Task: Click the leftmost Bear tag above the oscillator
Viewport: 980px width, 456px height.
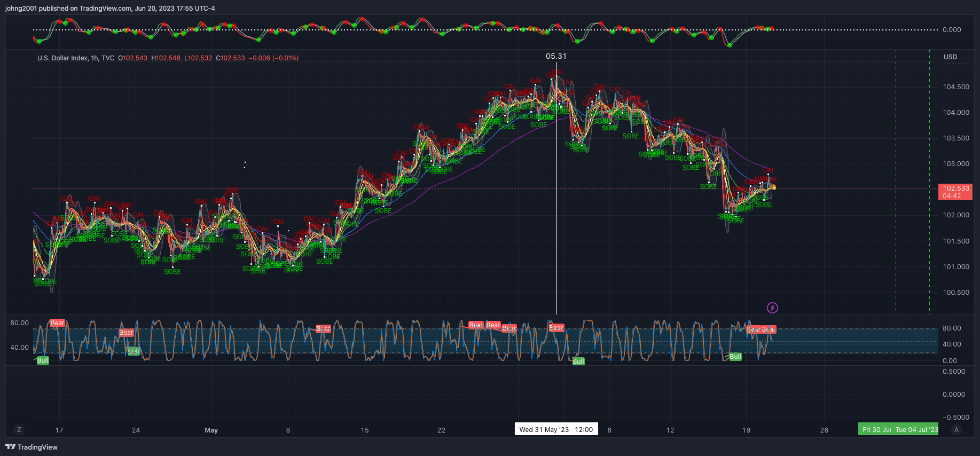Action: pyautogui.click(x=57, y=323)
